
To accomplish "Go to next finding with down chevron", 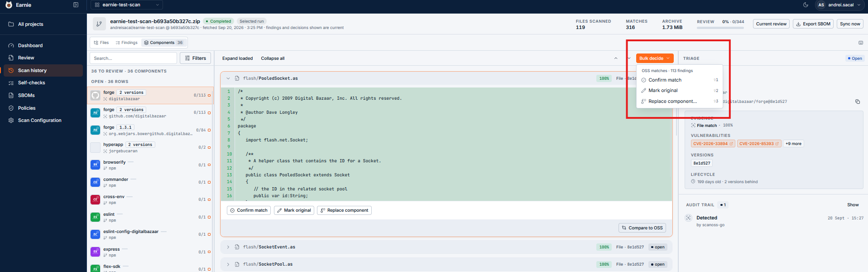I will 629,58.
